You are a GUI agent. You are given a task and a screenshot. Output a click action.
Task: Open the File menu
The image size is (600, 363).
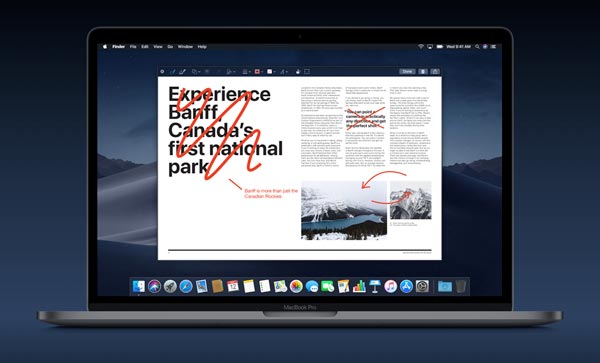point(133,47)
